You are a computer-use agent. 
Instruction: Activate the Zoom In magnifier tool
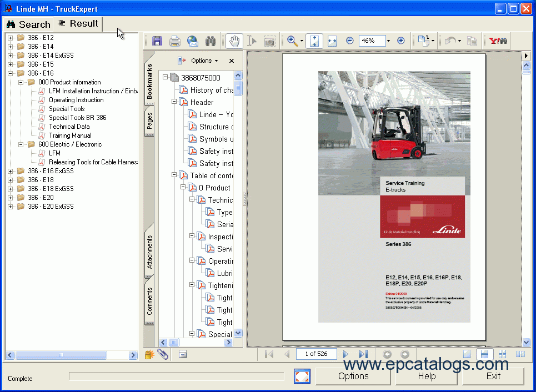[x=292, y=41]
